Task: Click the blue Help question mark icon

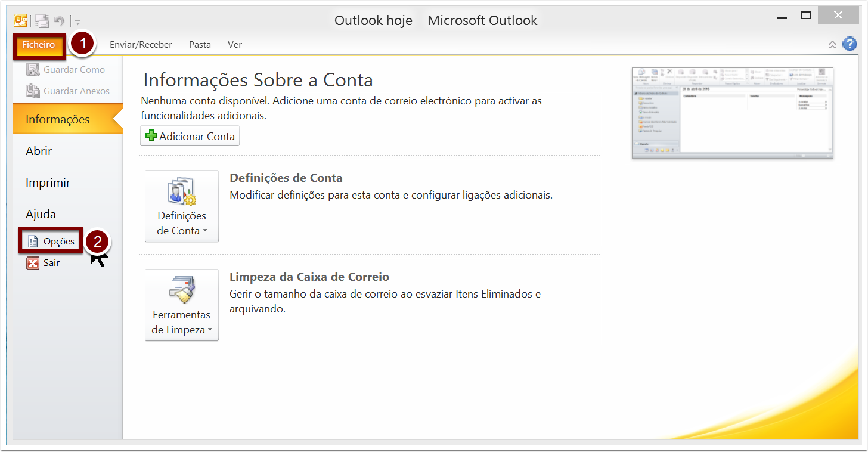Action: (x=850, y=44)
